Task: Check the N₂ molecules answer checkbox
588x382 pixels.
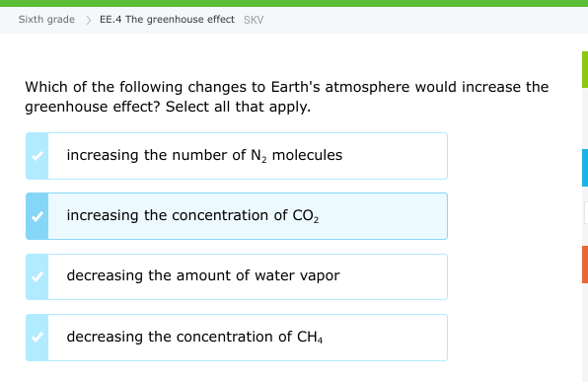Action: [x=37, y=156]
